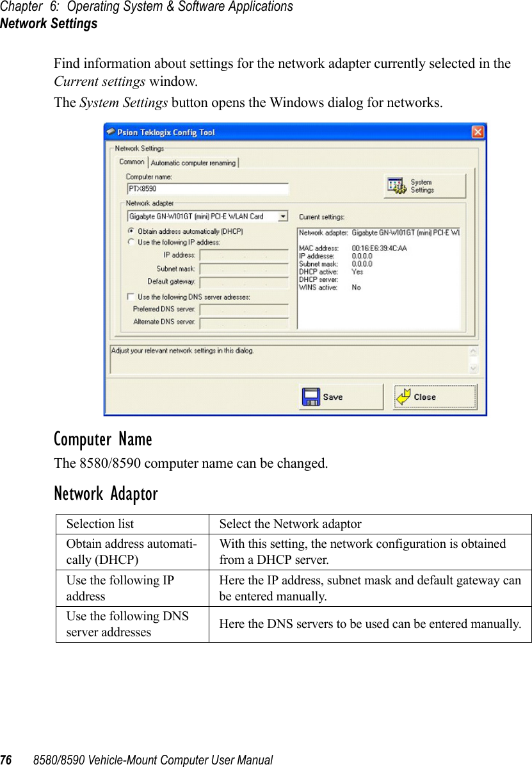Click the Default gateway input field
Image resolution: width=532 pixels, height=767 pixels.
tap(244, 282)
